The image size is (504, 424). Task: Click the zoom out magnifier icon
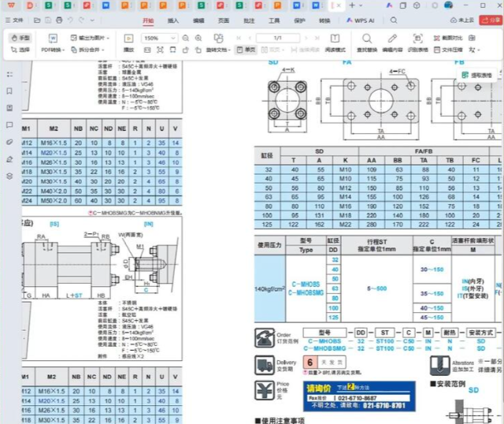(x=186, y=39)
